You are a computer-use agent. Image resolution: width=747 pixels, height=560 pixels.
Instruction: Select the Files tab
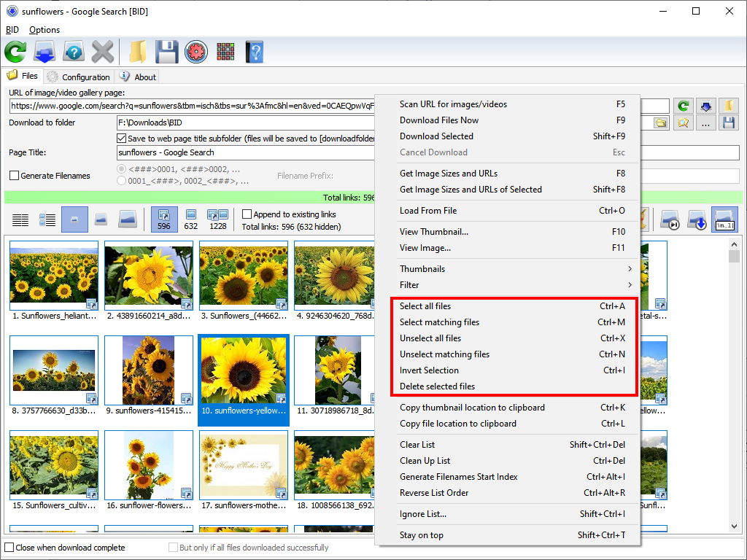tap(23, 76)
